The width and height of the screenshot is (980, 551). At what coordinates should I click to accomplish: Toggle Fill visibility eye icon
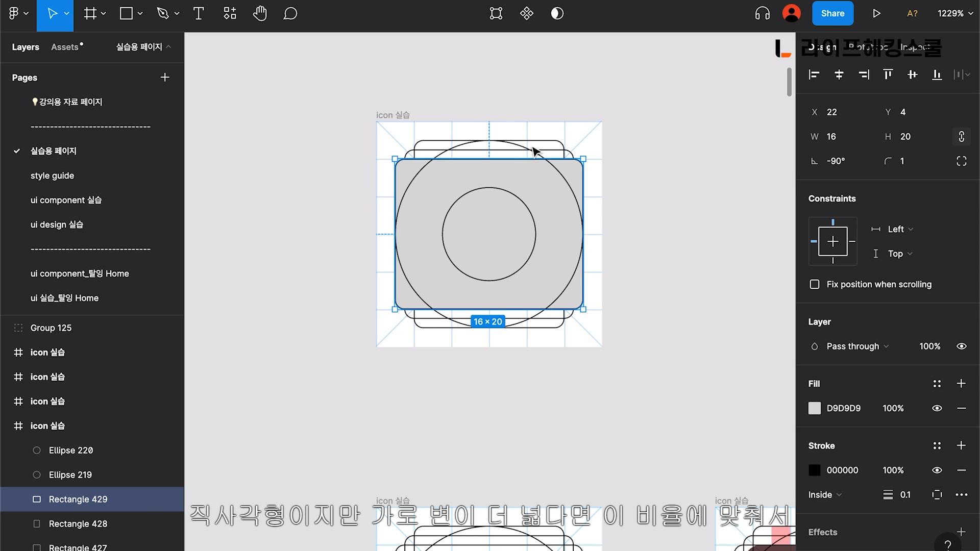point(937,408)
